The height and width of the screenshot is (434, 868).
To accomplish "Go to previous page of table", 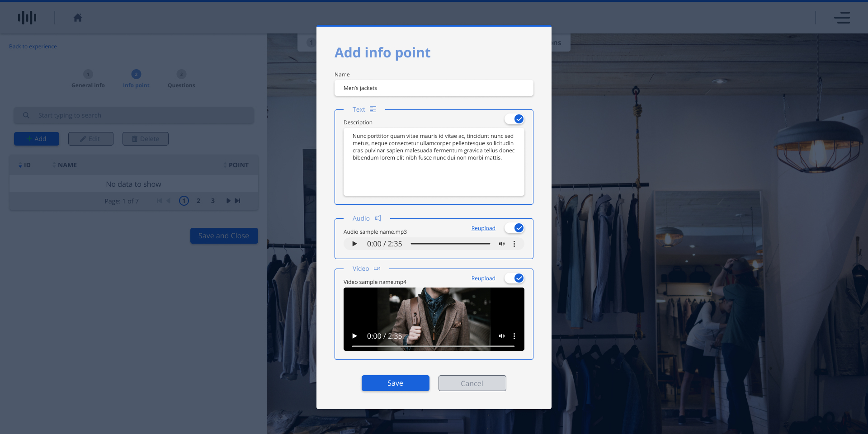I will pyautogui.click(x=168, y=201).
